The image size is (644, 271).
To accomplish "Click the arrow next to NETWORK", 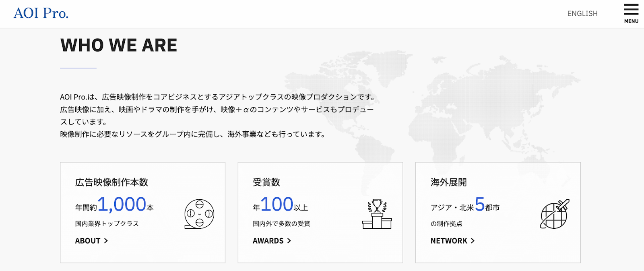I will (x=473, y=241).
